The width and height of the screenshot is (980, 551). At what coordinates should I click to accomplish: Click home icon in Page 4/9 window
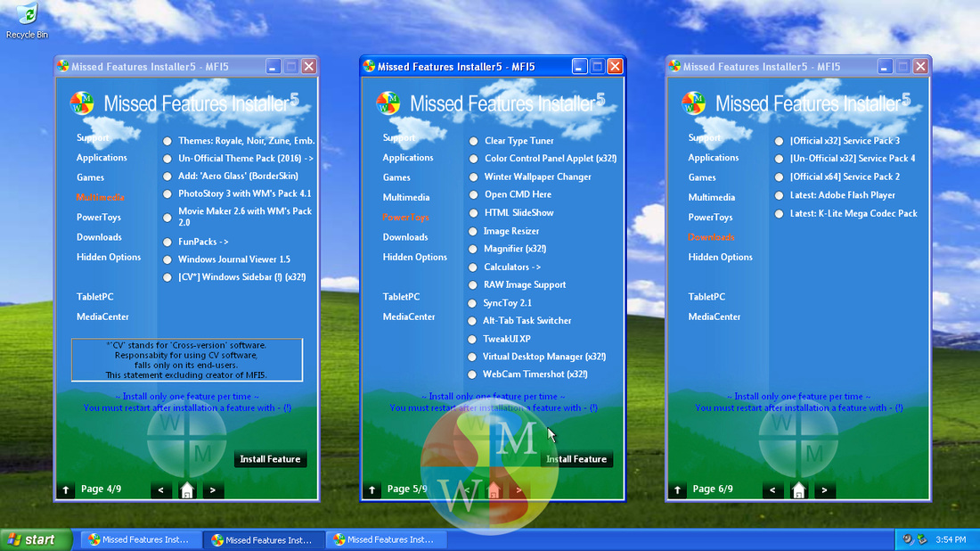tap(187, 490)
